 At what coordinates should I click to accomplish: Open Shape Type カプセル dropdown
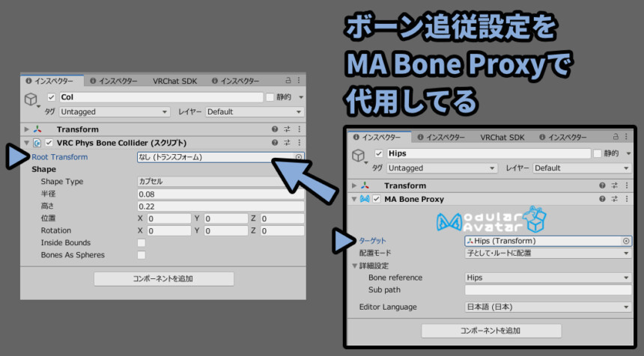click(x=221, y=181)
